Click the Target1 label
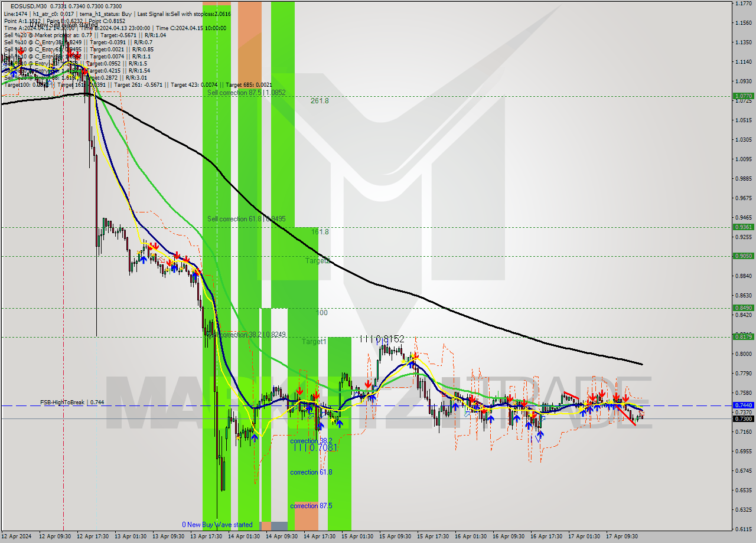The width and height of the screenshot is (756, 543). click(x=314, y=342)
